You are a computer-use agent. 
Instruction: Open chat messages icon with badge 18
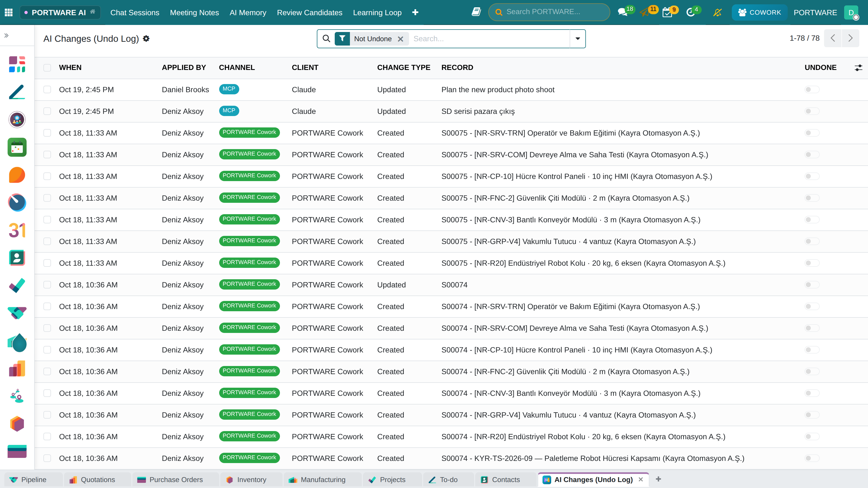[622, 12]
